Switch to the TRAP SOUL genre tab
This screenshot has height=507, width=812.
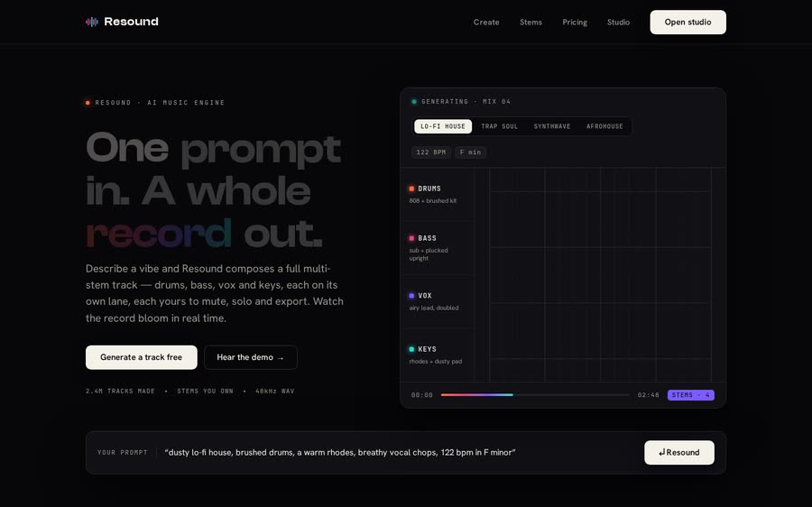[499, 126]
